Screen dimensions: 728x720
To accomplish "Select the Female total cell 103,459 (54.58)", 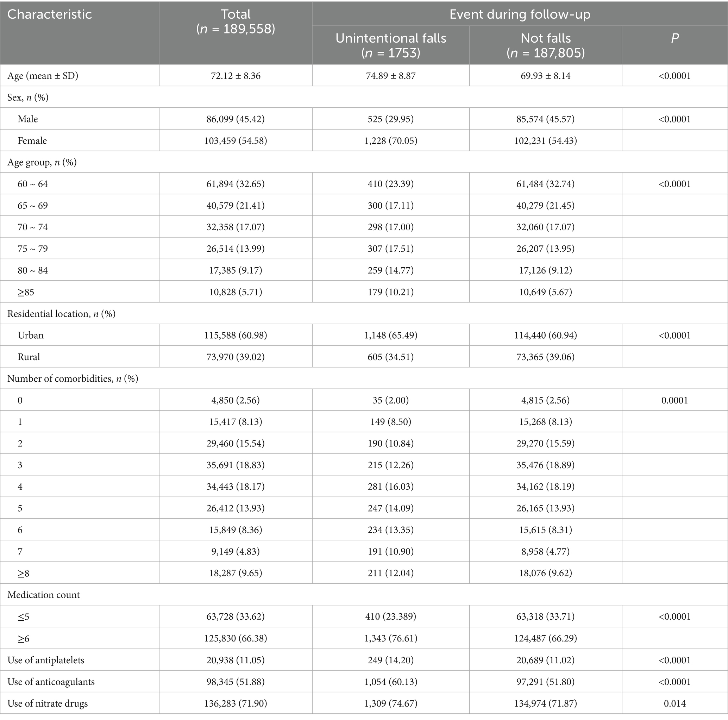I will tap(236, 141).
